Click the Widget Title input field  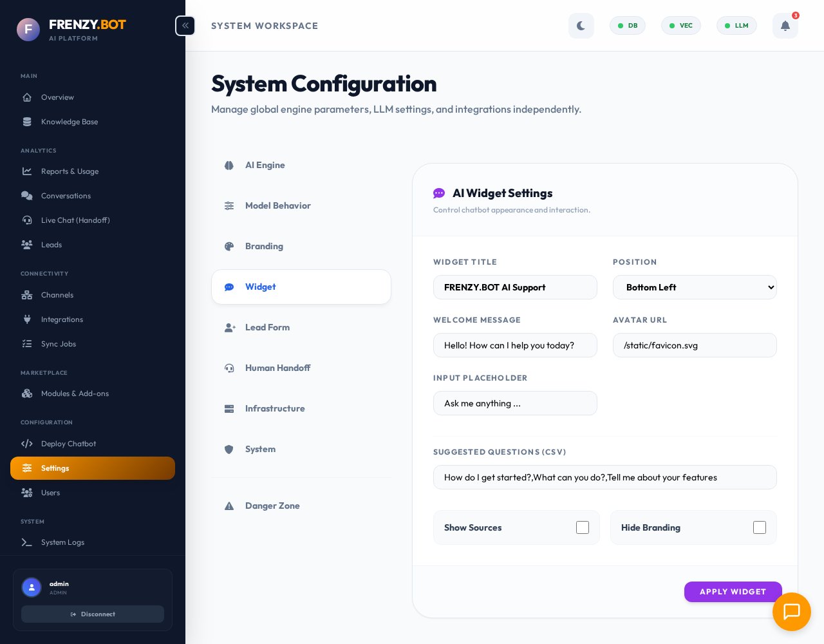click(515, 287)
